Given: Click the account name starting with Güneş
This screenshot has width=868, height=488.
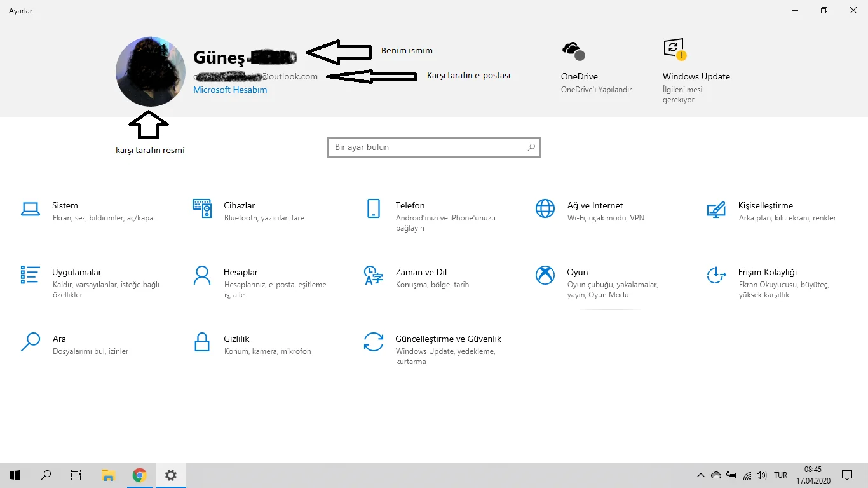Looking at the screenshot, I should (245, 57).
